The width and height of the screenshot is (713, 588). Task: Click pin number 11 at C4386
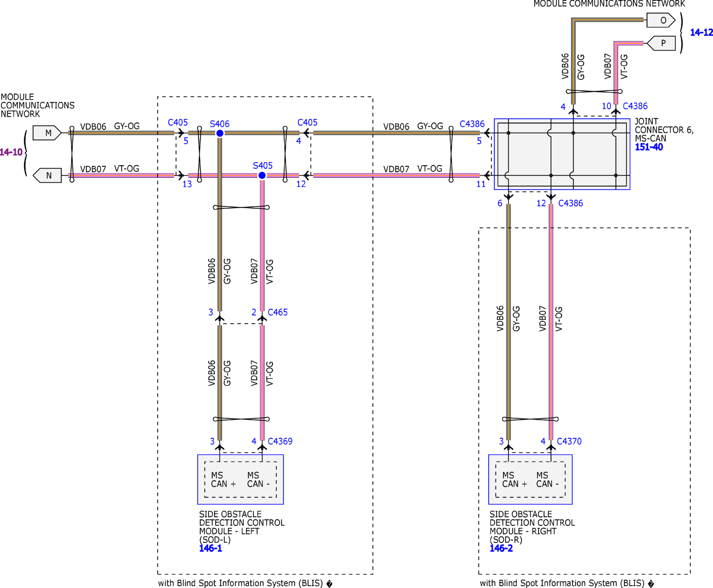point(481,184)
